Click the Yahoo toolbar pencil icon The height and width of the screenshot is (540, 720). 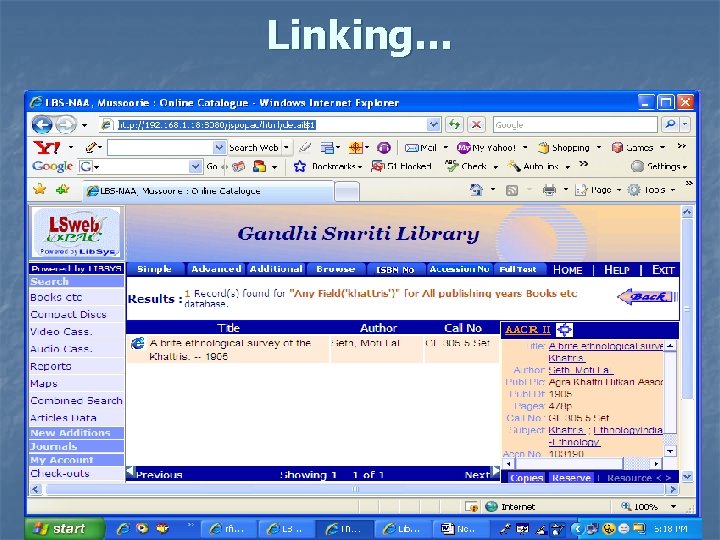pos(91,147)
